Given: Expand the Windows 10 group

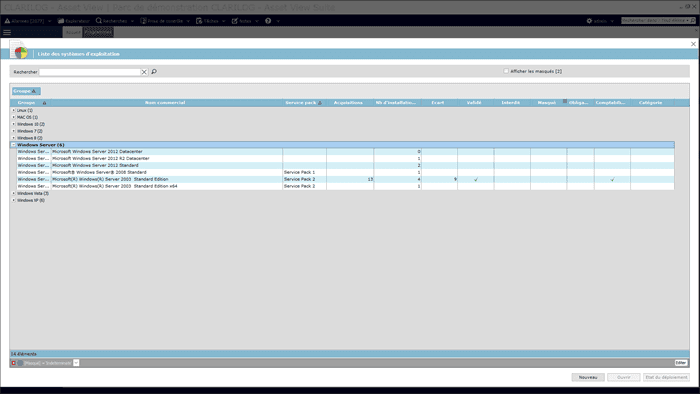Looking at the screenshot, I should 13,124.
